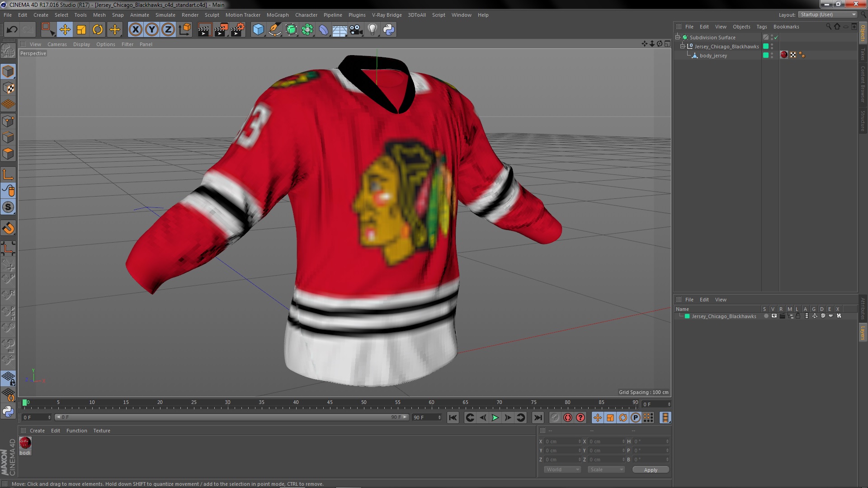Viewport: 868px width, 488px height.
Task: Open the MoGraph menu
Action: pos(278,15)
